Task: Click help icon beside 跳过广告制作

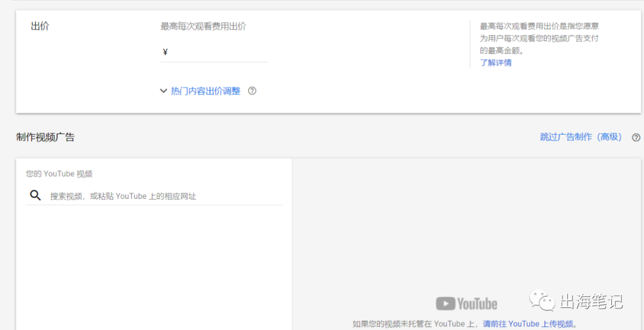Action: [x=636, y=138]
